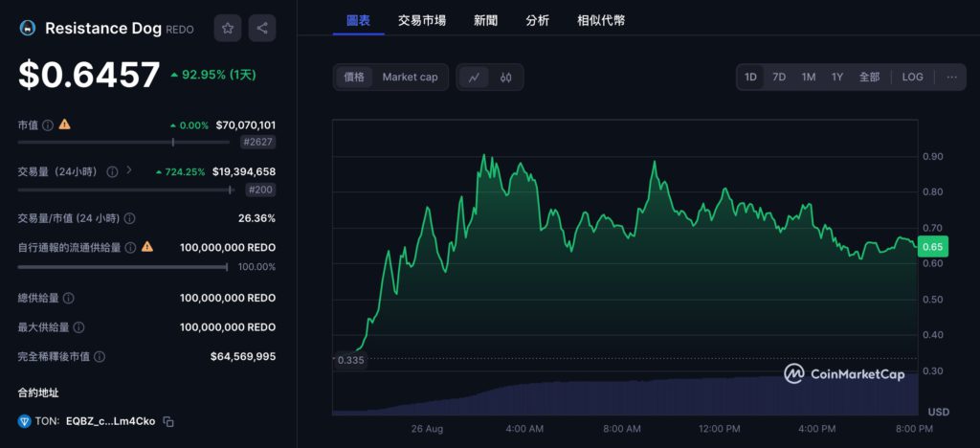The image size is (980, 448).
Task: Toggle chart to 價格 view
Action: tap(354, 78)
